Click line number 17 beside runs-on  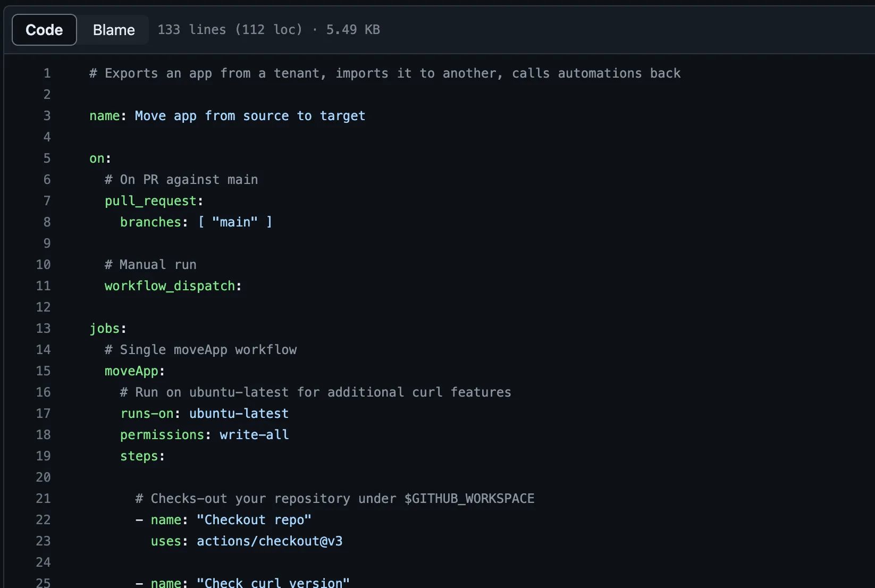(x=43, y=413)
